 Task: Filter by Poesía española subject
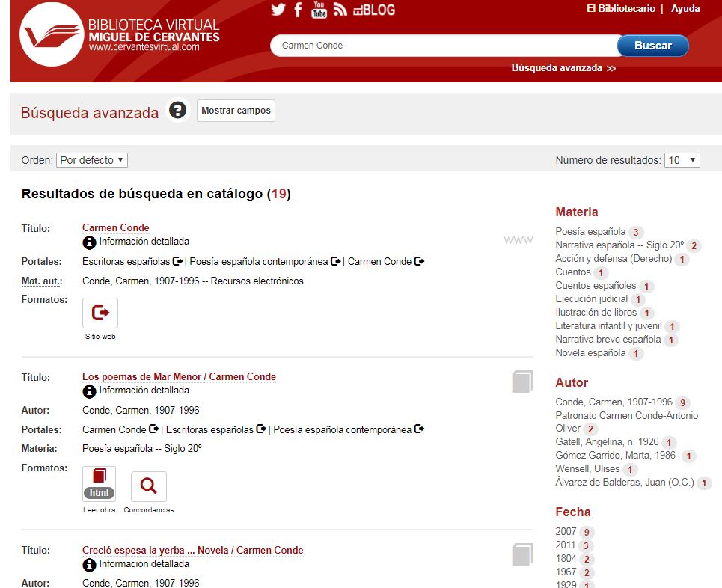tap(590, 232)
